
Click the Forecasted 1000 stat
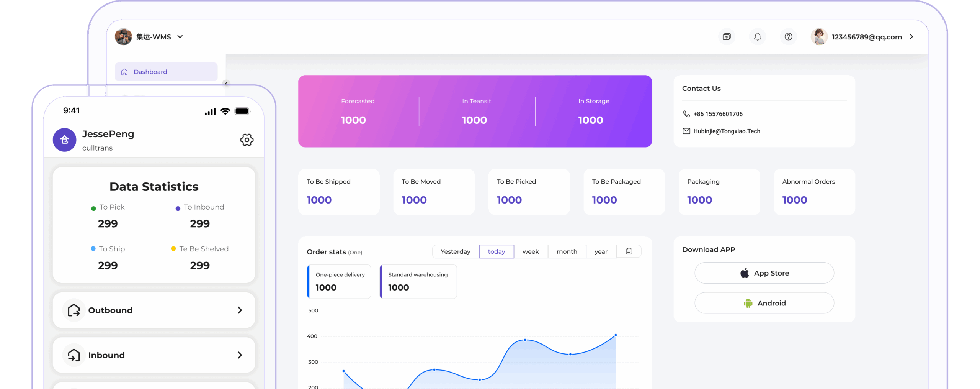pos(358,111)
